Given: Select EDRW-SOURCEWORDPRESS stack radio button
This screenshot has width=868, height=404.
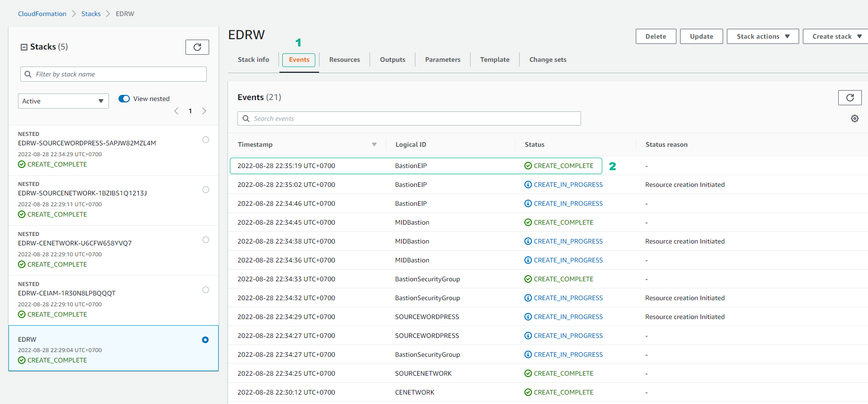Looking at the screenshot, I should coord(206,140).
